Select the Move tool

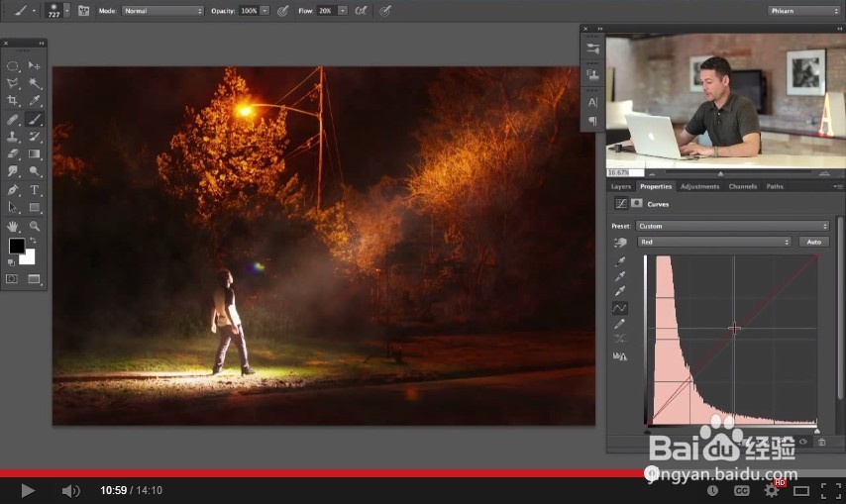coord(35,65)
